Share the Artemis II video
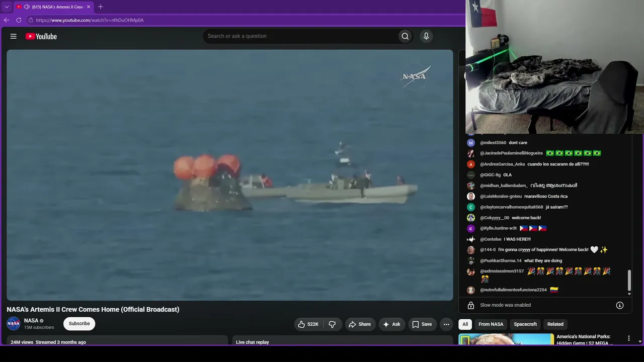Viewport: 644px width, 362px height. [x=360, y=324]
